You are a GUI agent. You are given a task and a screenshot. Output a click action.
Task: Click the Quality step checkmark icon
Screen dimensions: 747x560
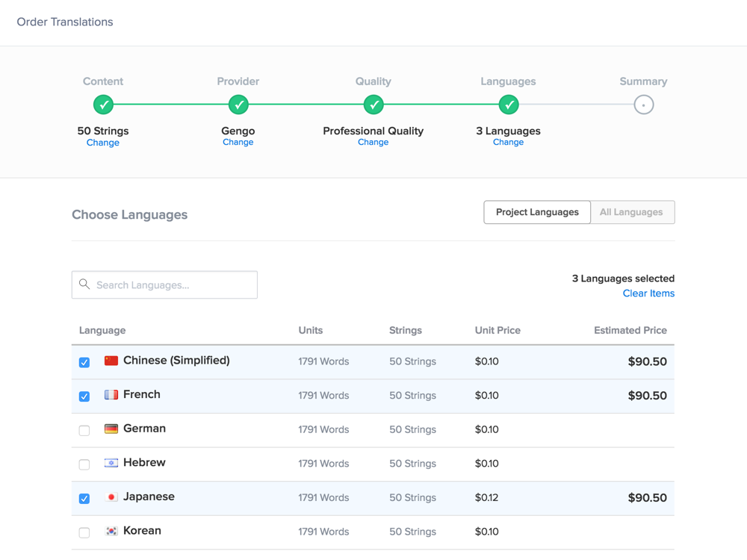(x=373, y=105)
